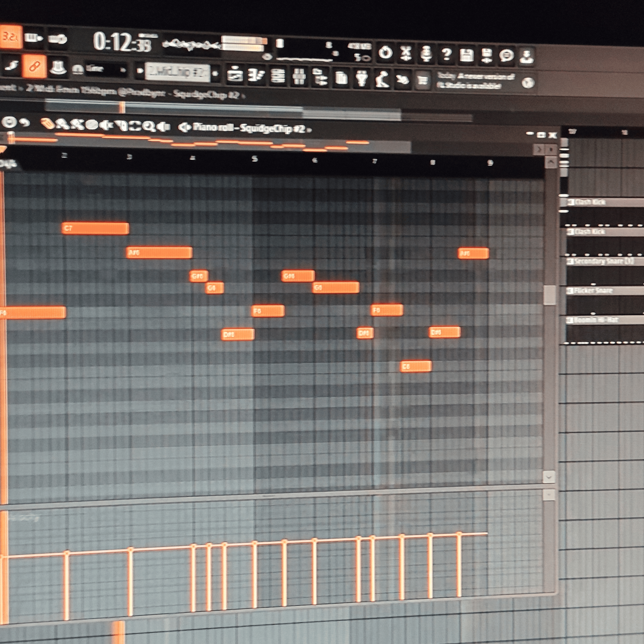Click the song position slider handle
This screenshot has height=644, width=644.
(x=122, y=107)
